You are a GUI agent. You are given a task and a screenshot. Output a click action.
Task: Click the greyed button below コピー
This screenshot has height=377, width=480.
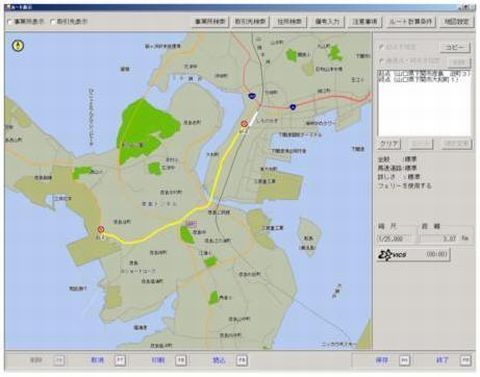(x=459, y=62)
